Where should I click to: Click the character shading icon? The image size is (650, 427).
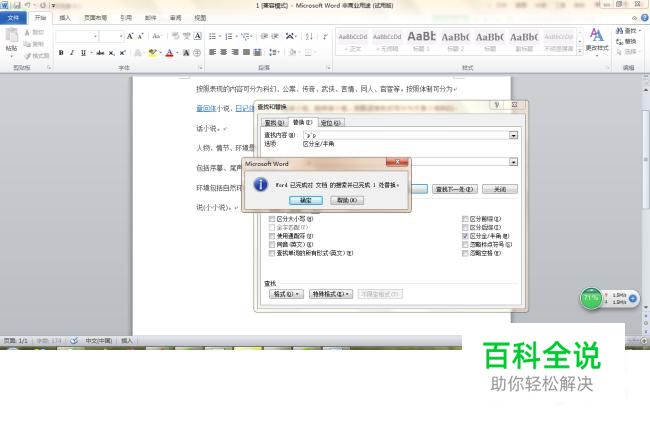pos(186,53)
